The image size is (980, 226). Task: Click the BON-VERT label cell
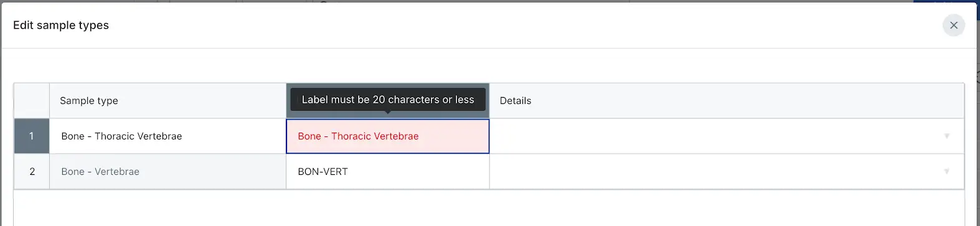pos(387,171)
